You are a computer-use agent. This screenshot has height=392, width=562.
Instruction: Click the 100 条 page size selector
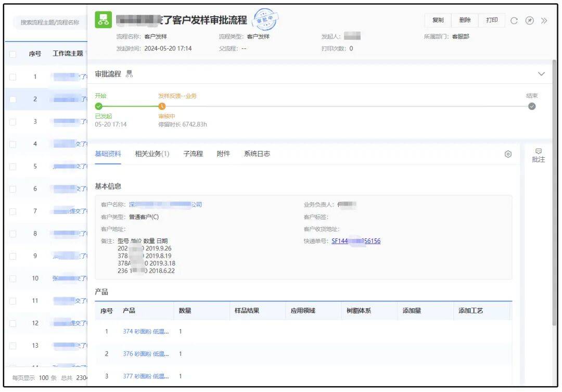[x=48, y=377]
